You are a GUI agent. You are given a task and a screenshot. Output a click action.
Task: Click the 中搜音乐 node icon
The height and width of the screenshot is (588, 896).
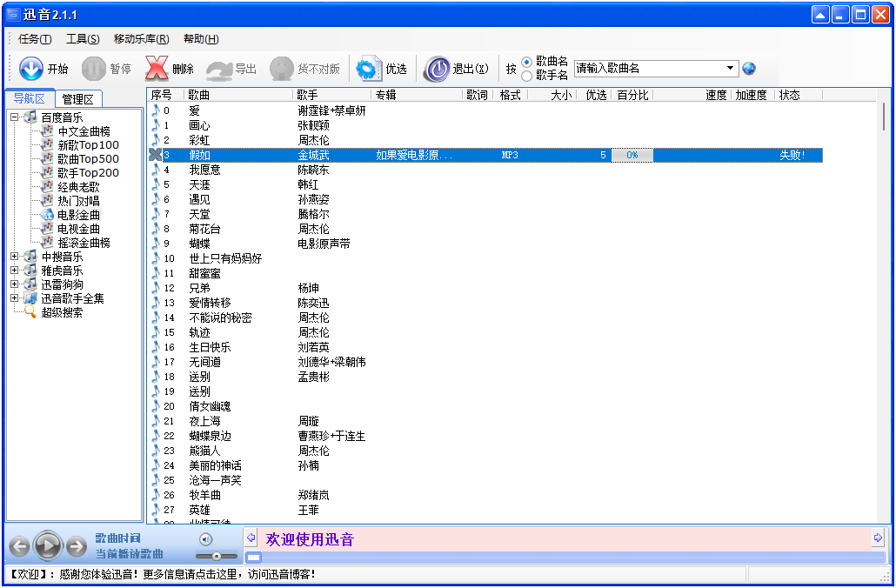[x=30, y=257]
